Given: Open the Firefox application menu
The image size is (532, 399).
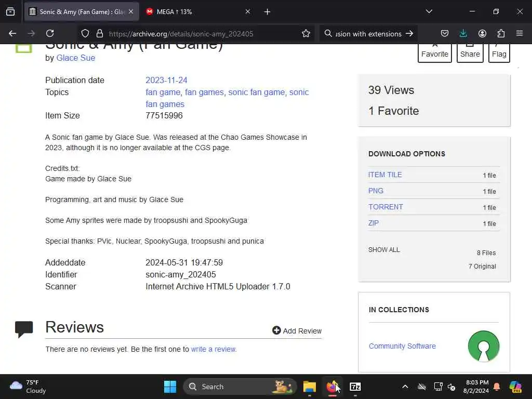Looking at the screenshot, I should pos(520,33).
